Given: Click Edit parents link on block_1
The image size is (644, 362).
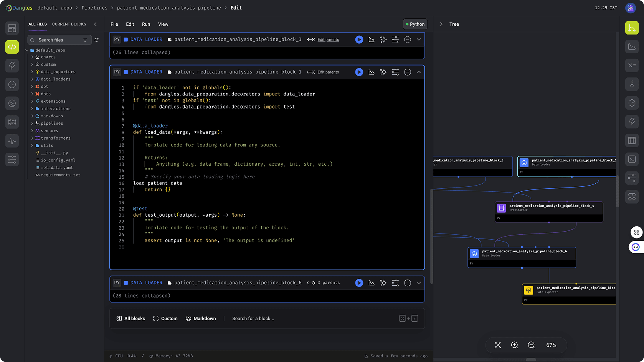Looking at the screenshot, I should [328, 72].
